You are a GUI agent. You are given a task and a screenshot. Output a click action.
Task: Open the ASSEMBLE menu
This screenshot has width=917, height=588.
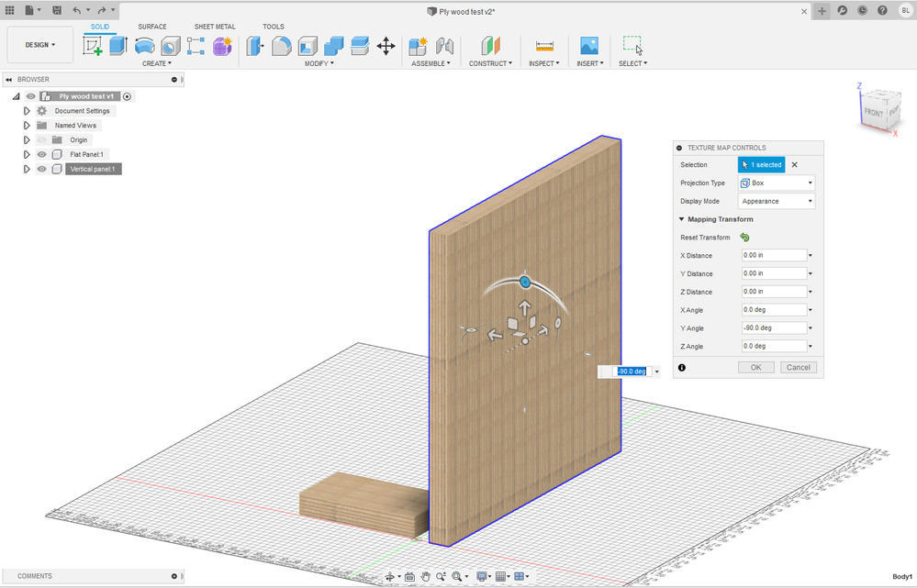(431, 63)
